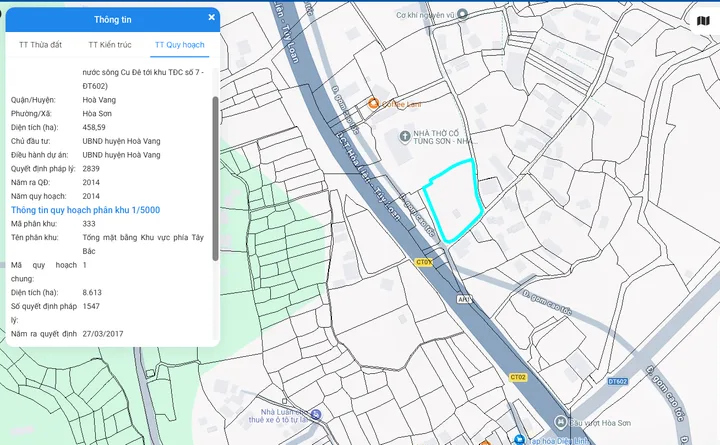Click the info panel vertical scrollbar
Screen dimensions: 720x445
pos(215,178)
